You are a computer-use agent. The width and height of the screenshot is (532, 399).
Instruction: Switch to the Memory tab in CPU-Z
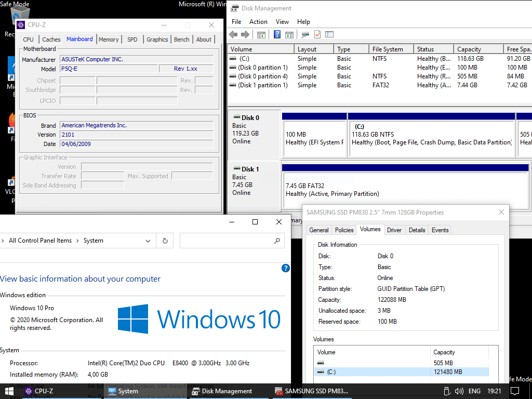109,39
